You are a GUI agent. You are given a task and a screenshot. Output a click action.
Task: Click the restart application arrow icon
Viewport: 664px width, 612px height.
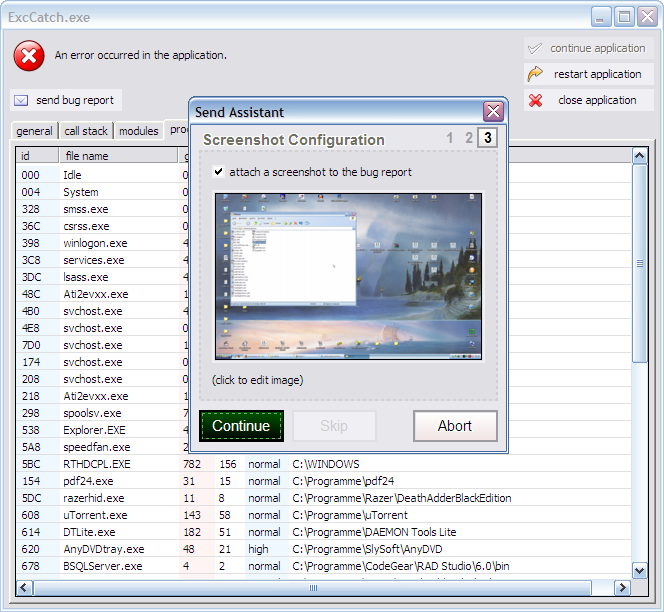[x=536, y=74]
